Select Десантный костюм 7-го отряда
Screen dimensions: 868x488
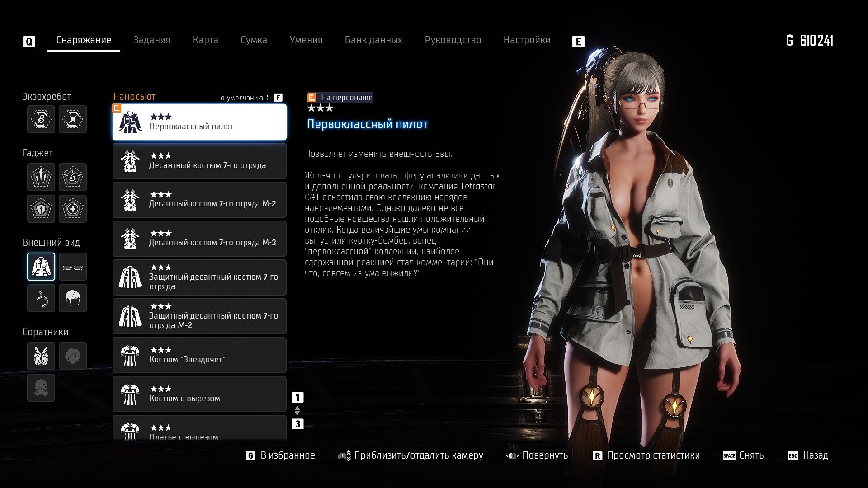199,161
